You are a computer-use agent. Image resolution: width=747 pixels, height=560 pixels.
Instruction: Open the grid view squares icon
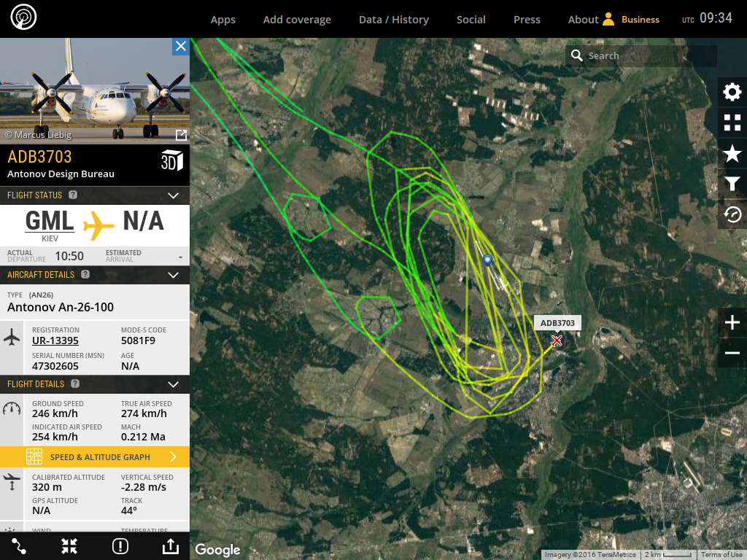point(732,122)
